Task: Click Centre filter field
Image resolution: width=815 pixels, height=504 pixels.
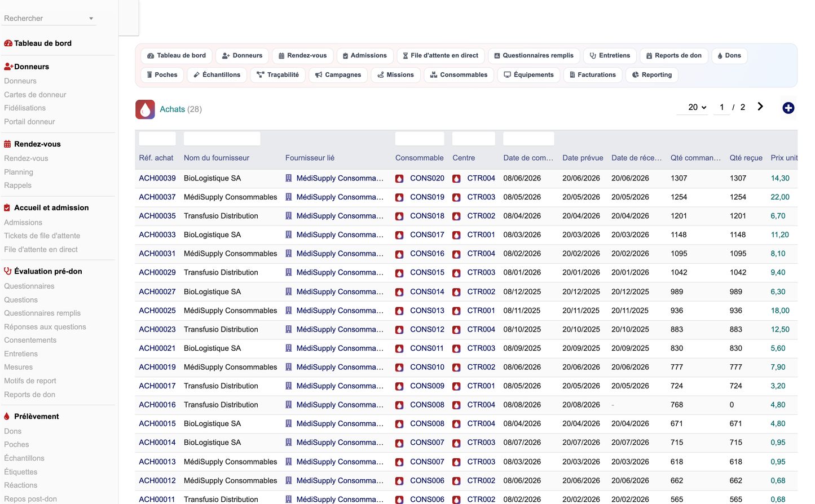Action: tap(474, 139)
